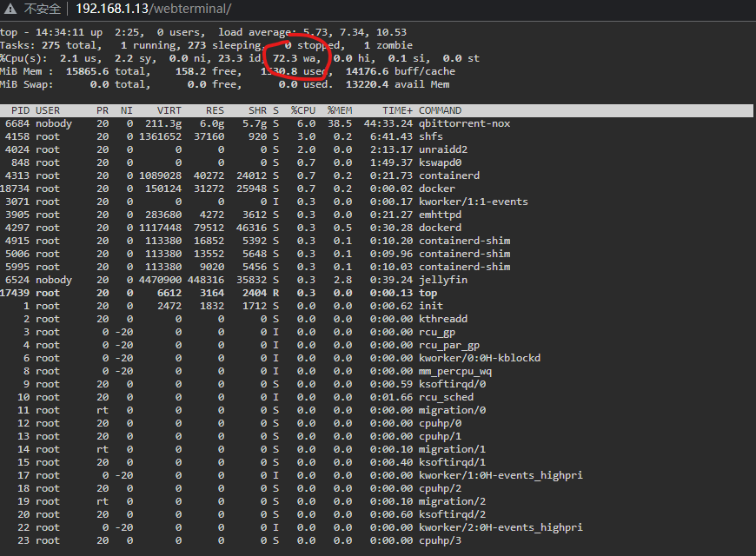Select the qbittorrent-nox command text

click(x=464, y=123)
